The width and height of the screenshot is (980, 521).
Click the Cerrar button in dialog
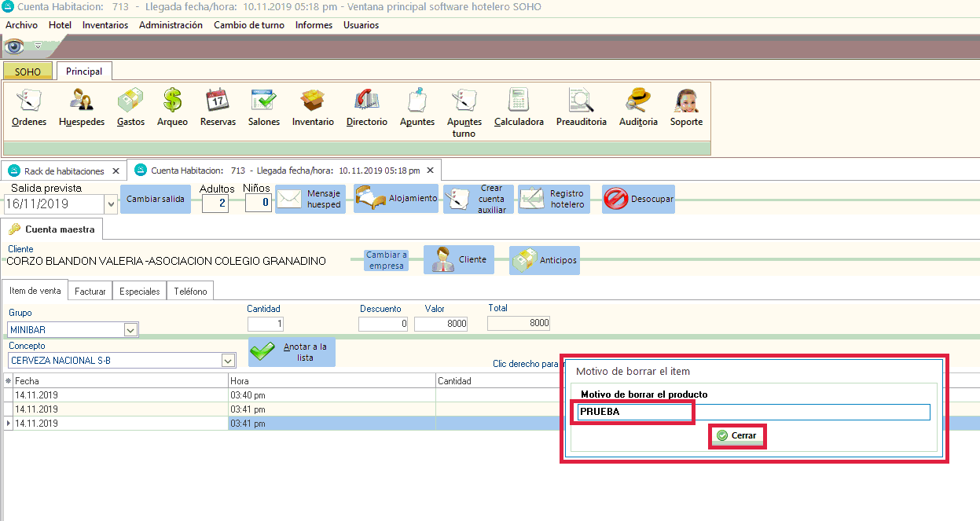click(736, 435)
